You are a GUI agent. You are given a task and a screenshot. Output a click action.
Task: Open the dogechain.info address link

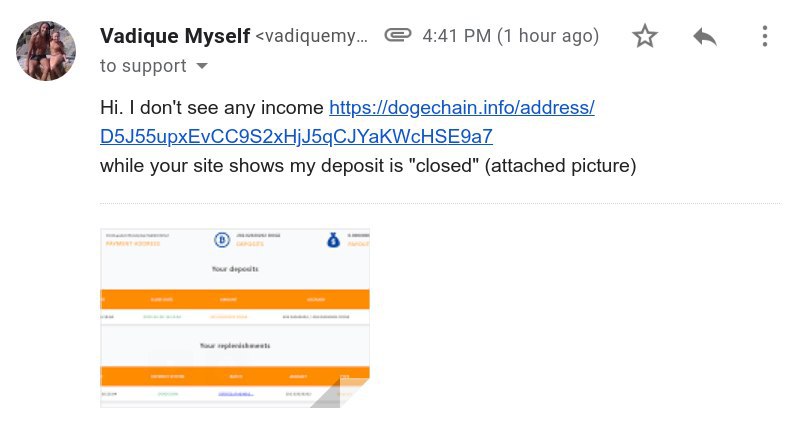click(x=462, y=107)
